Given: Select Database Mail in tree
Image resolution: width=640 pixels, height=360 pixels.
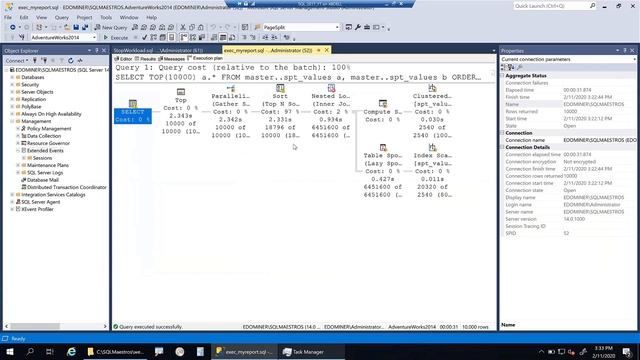Looking at the screenshot, I should pyautogui.click(x=42, y=180).
